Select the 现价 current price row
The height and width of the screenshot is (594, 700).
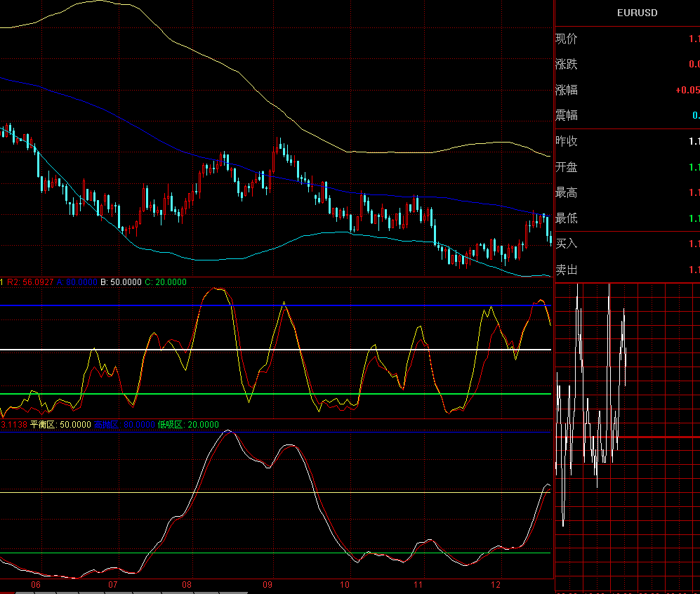coord(566,39)
